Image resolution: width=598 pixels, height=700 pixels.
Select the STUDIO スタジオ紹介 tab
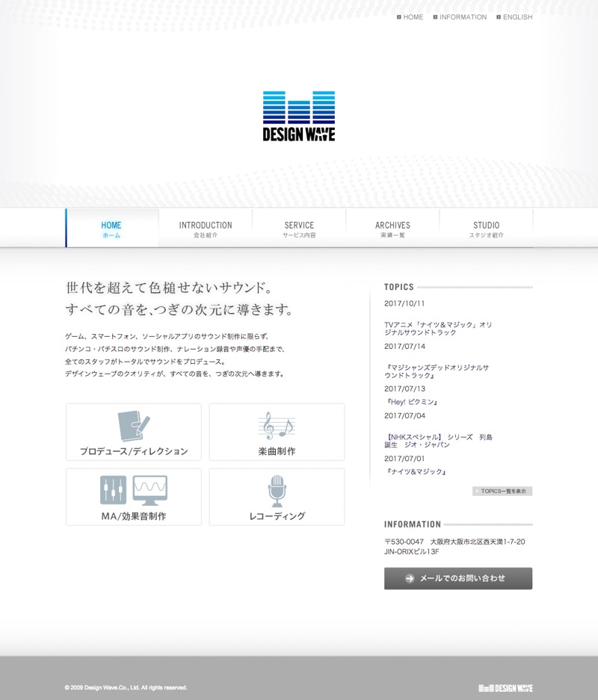[487, 228]
